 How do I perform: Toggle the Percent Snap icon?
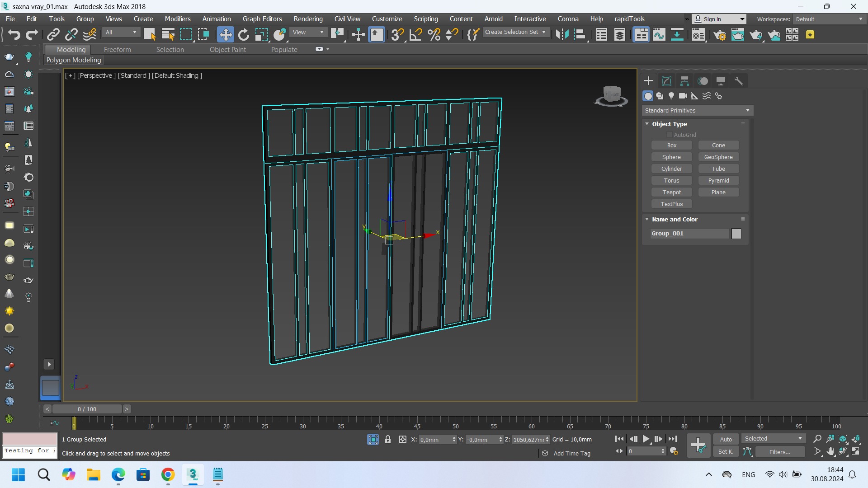pyautogui.click(x=434, y=35)
